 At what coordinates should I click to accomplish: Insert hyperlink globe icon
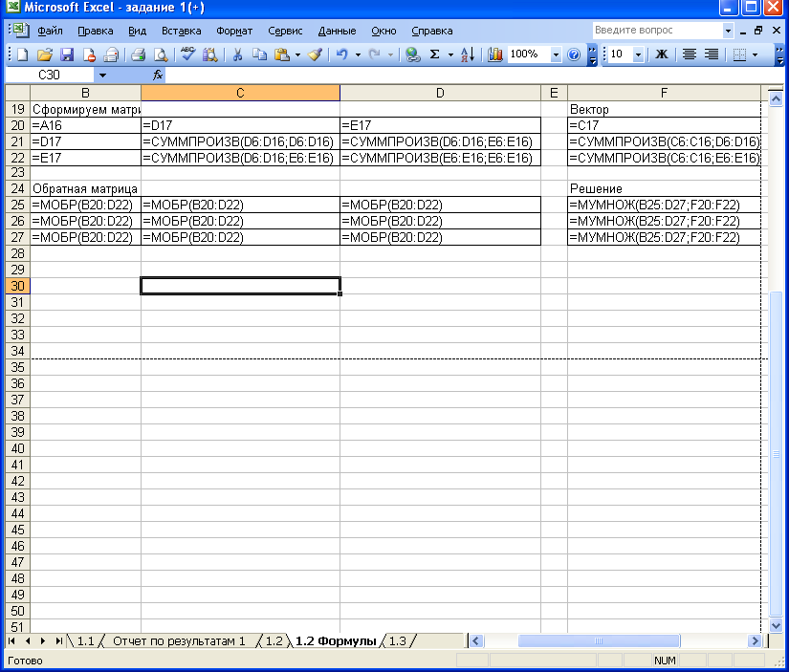click(x=413, y=54)
